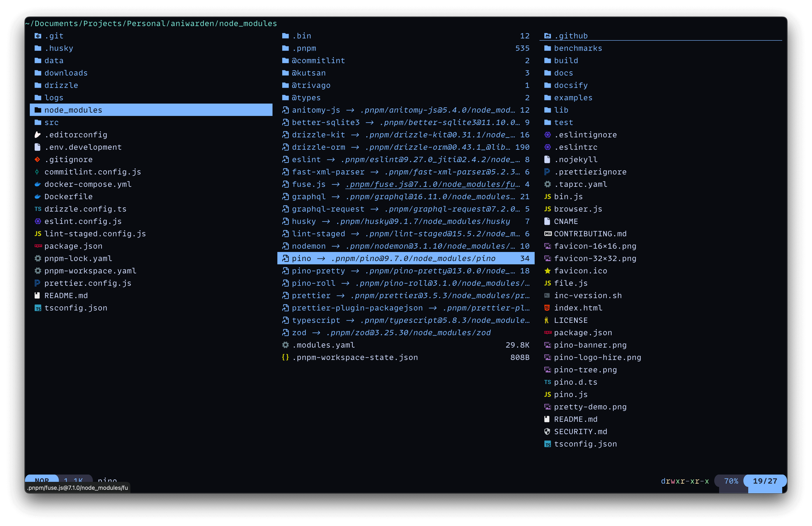
Task: Select the drizzle-orm symlink entry
Action: [x=406, y=147]
